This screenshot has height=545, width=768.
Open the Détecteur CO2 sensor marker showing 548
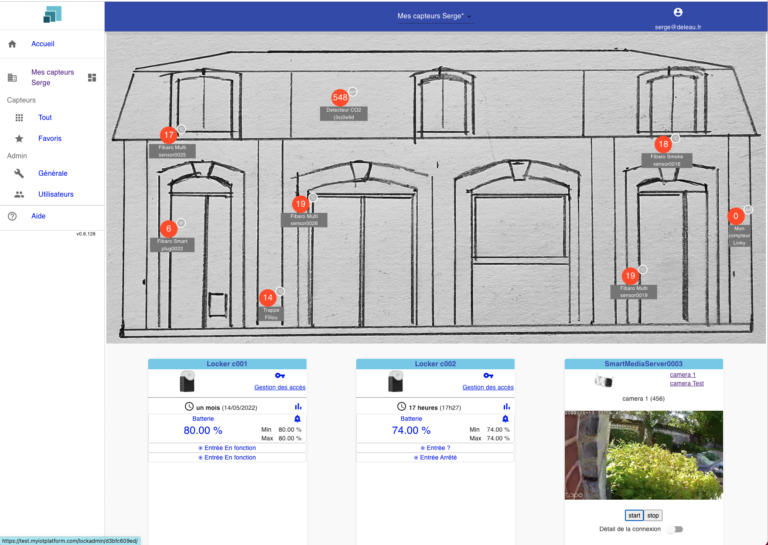pyautogui.click(x=340, y=97)
